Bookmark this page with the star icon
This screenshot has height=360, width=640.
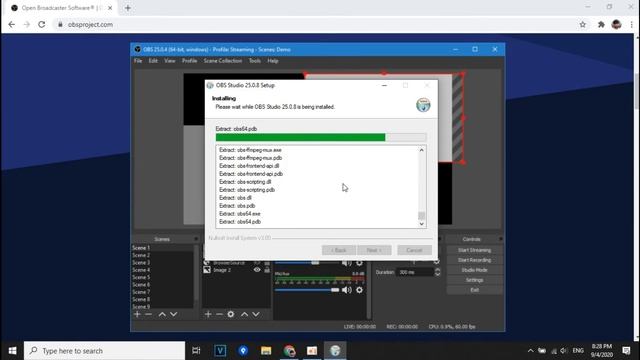[x=582, y=24]
